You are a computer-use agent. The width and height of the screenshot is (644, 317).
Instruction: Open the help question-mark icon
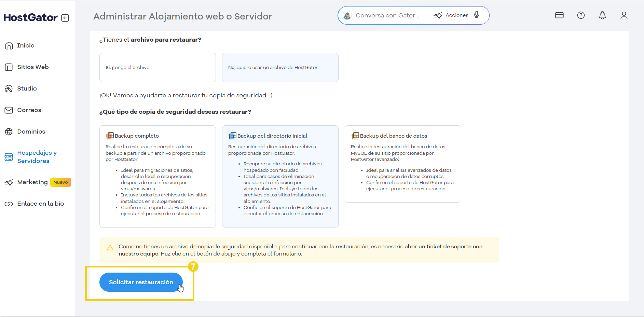(x=580, y=15)
